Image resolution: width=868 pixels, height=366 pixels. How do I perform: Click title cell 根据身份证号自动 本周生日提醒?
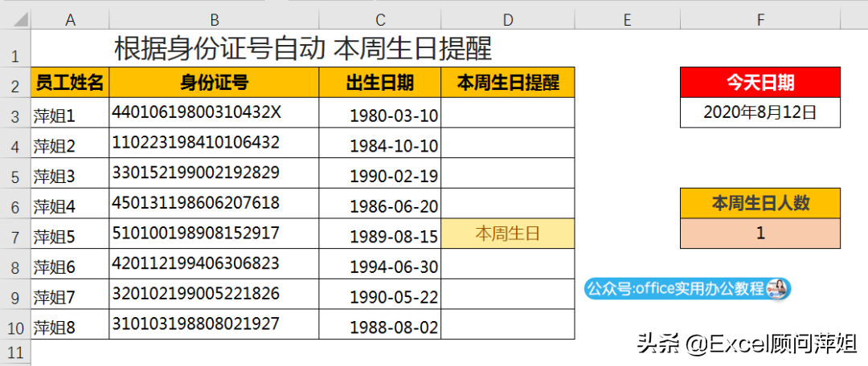click(x=303, y=49)
